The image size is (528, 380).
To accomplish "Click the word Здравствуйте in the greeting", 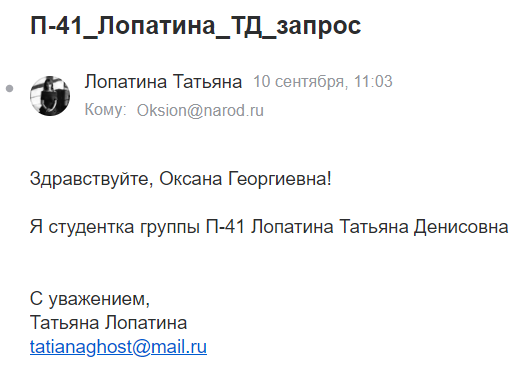I will pos(91,179).
